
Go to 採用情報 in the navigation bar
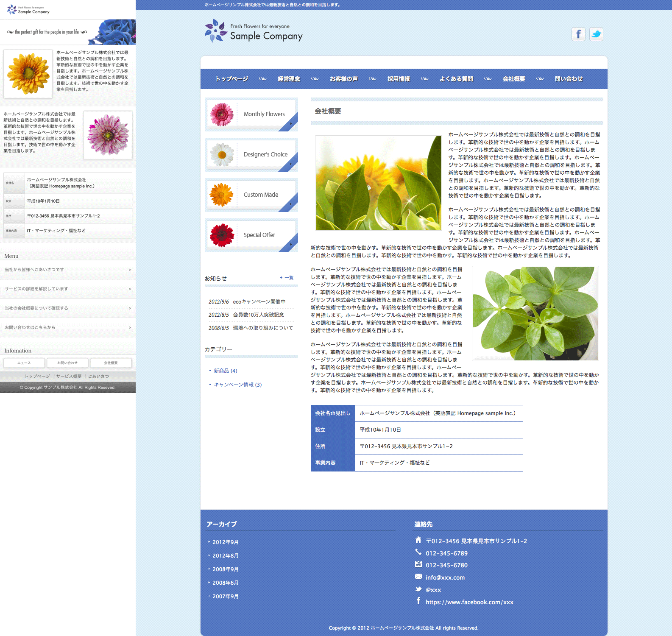pyautogui.click(x=399, y=79)
